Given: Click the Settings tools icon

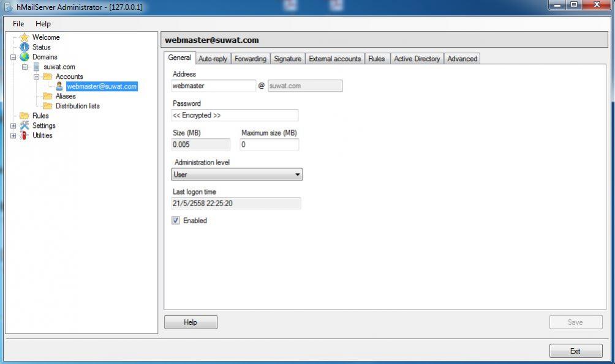Looking at the screenshot, I should (x=25, y=125).
